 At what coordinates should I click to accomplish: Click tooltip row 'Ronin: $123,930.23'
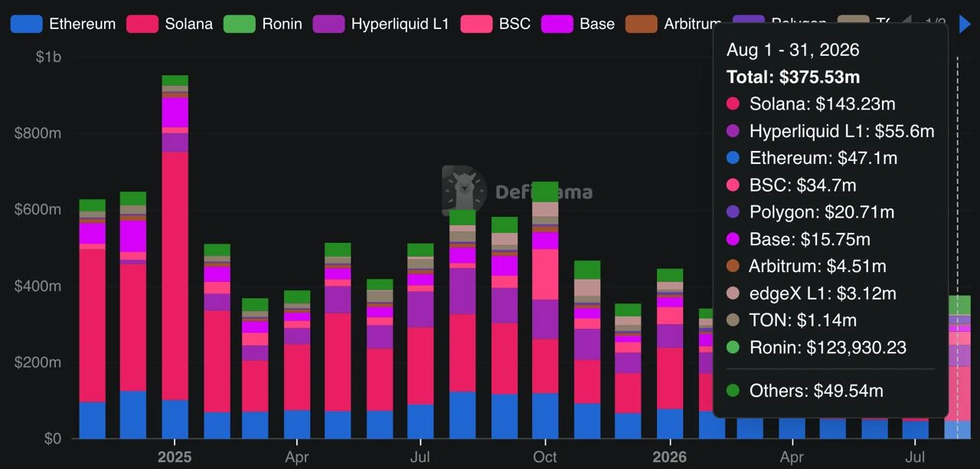pos(816,347)
